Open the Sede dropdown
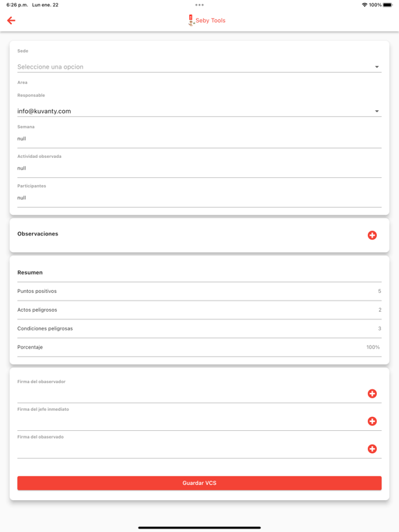This screenshot has height=532, width=399. point(199,66)
